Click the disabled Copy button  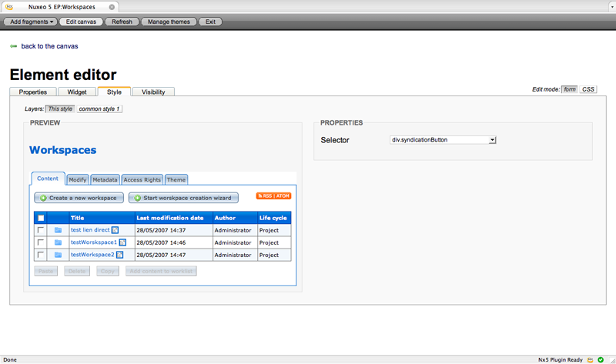click(x=108, y=271)
